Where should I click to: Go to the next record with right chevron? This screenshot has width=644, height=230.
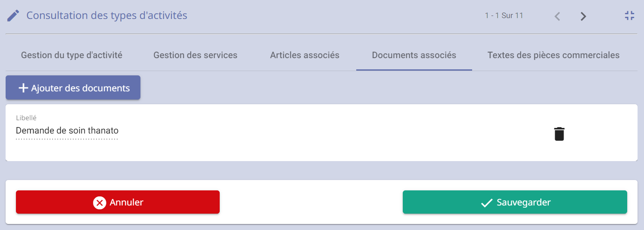(x=583, y=16)
